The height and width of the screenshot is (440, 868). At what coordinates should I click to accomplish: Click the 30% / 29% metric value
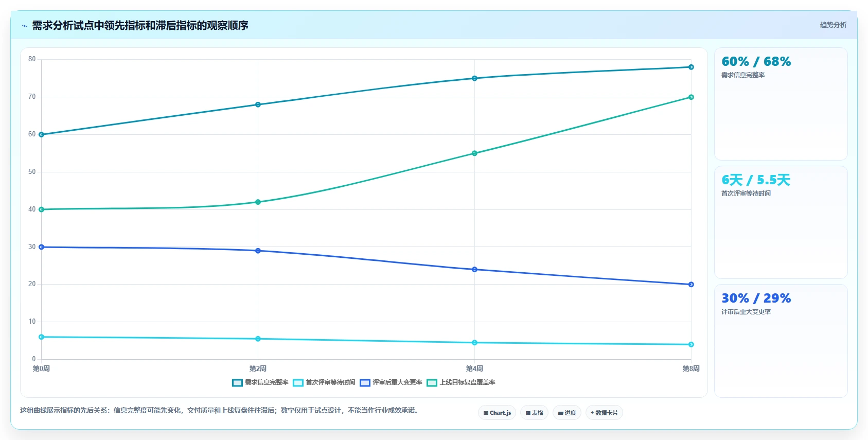[756, 298]
